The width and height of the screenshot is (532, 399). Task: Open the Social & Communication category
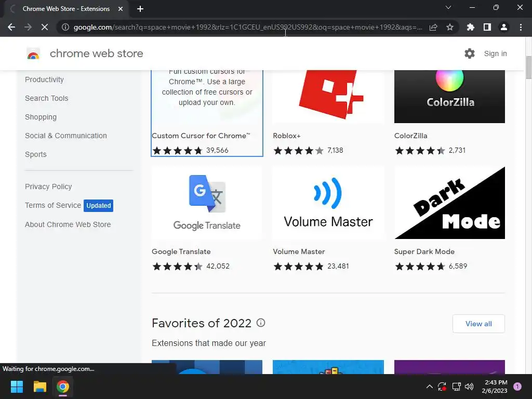click(66, 136)
